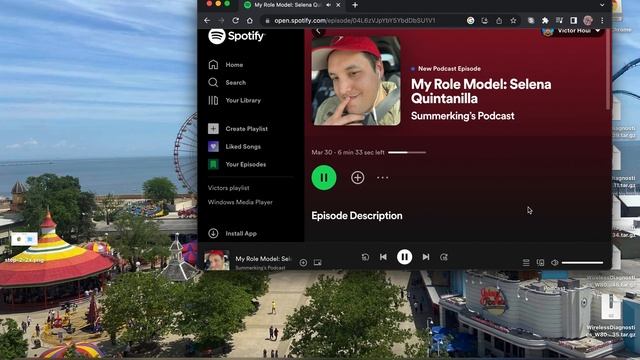Pause the episode with green button
Viewport: 640px width, 360px height.
point(324,178)
